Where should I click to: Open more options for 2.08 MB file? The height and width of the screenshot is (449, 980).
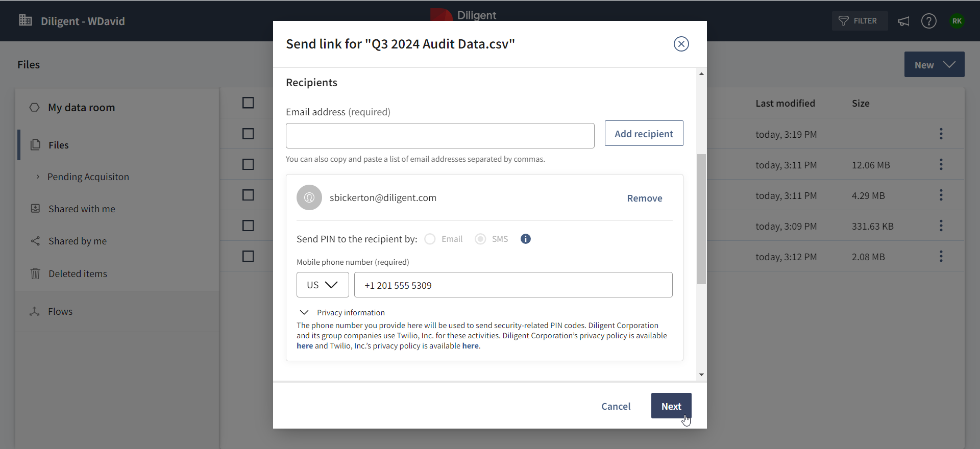point(941,256)
